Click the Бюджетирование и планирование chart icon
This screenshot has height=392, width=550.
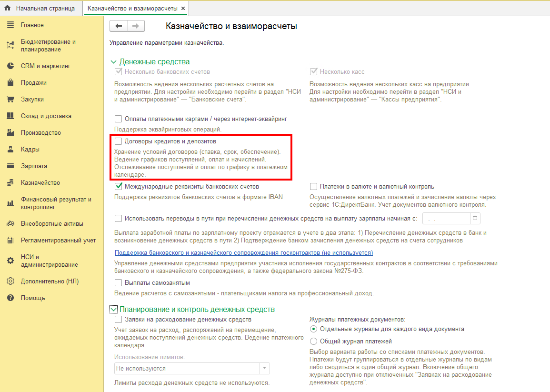click(10, 45)
